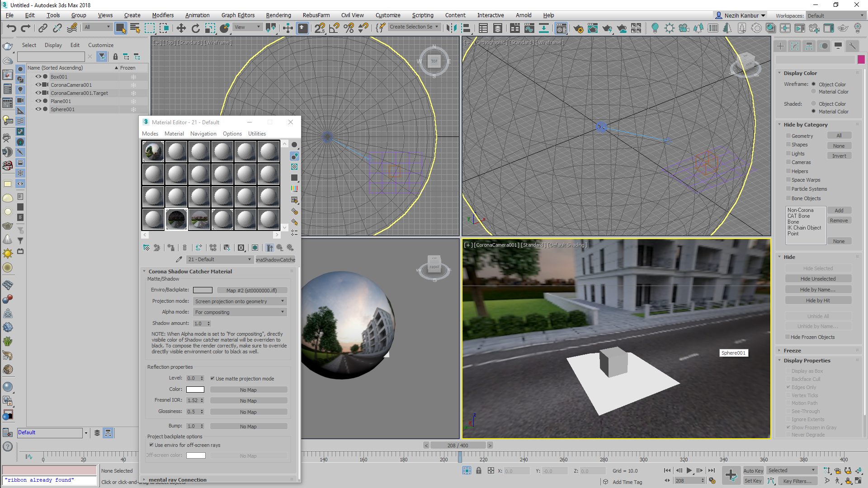Image resolution: width=868 pixels, height=488 pixels.
Task: Select Wireframe Material Color radio button
Action: pos(813,91)
